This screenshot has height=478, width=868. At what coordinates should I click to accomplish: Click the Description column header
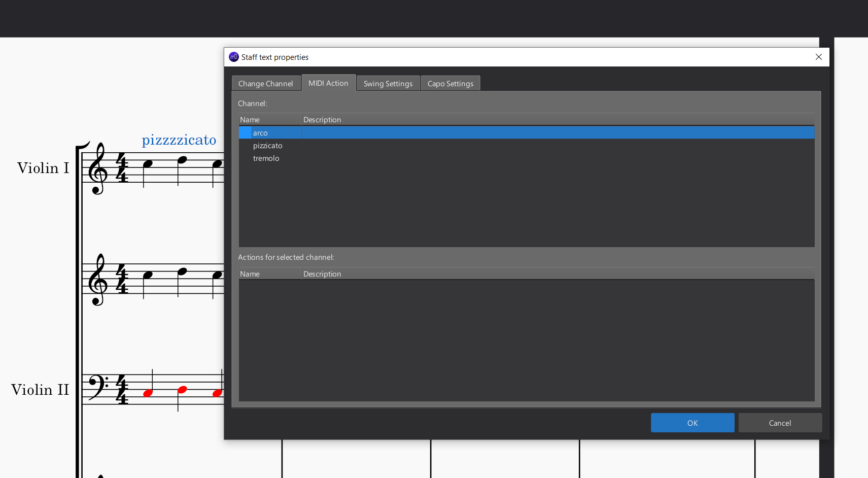[322, 119]
